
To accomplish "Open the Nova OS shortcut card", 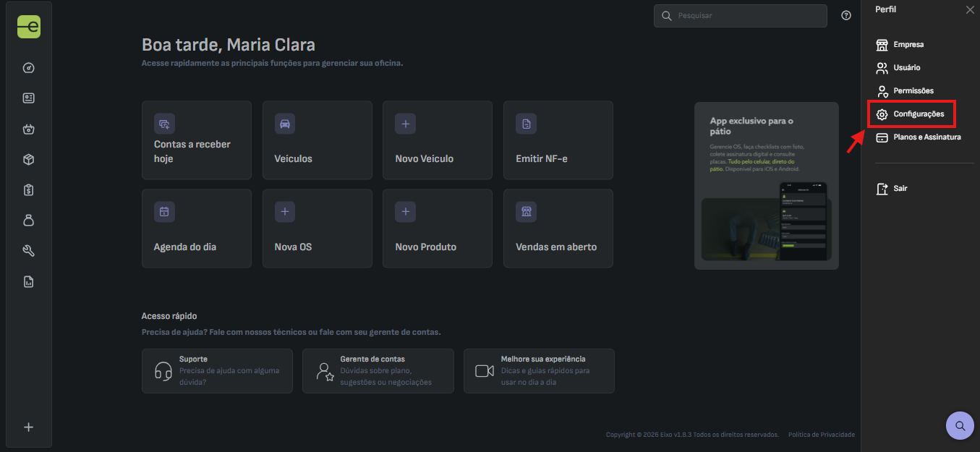I will tap(318, 229).
